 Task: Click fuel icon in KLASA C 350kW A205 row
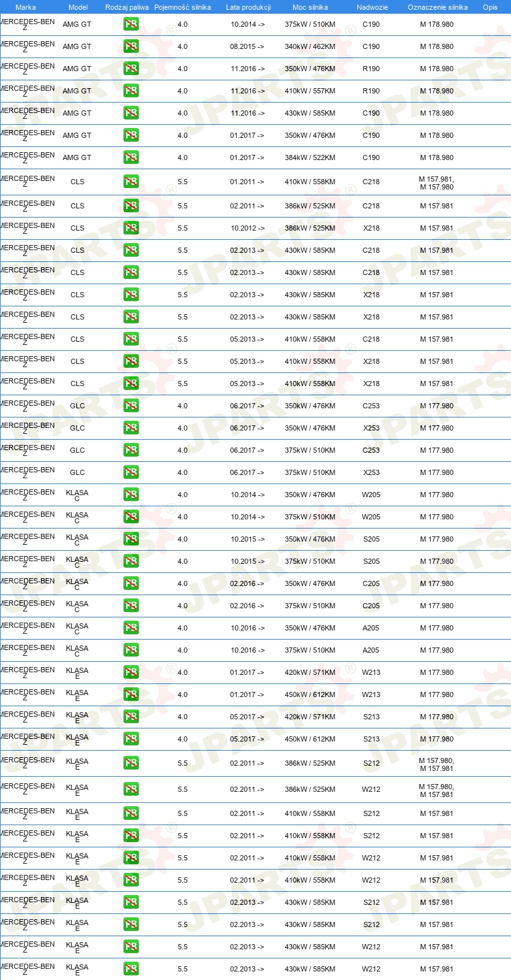pos(131,628)
